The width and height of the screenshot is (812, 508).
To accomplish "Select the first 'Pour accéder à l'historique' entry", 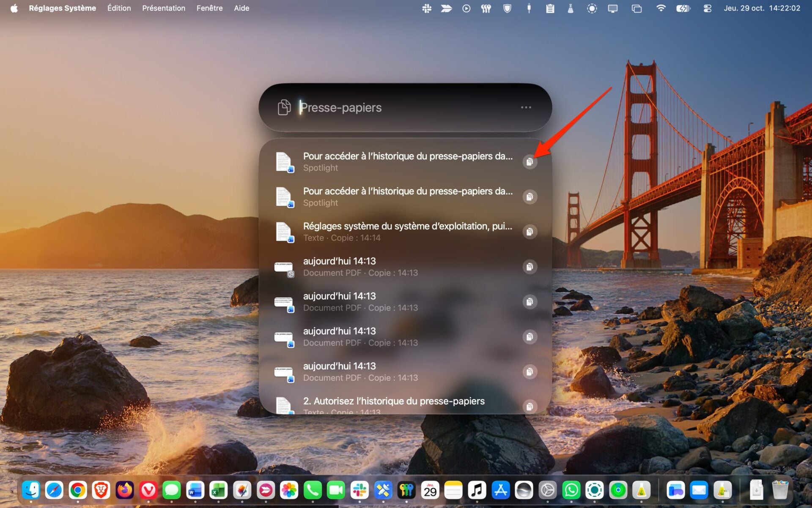I will (405, 162).
